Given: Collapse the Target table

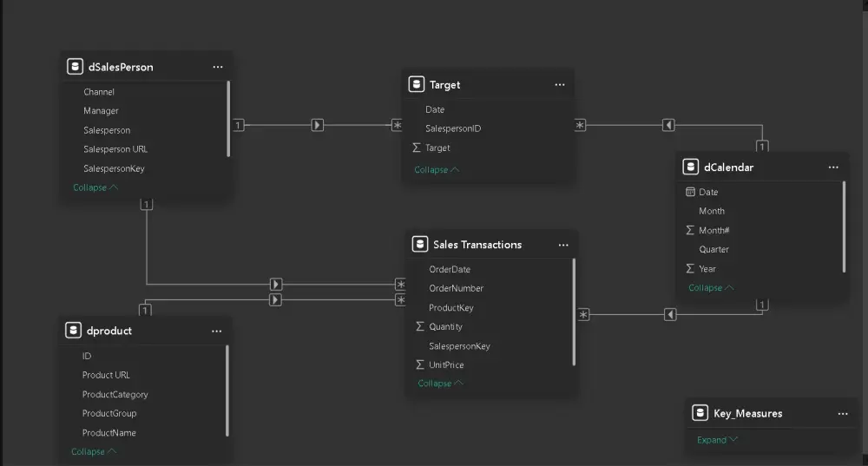Looking at the screenshot, I should click(437, 170).
